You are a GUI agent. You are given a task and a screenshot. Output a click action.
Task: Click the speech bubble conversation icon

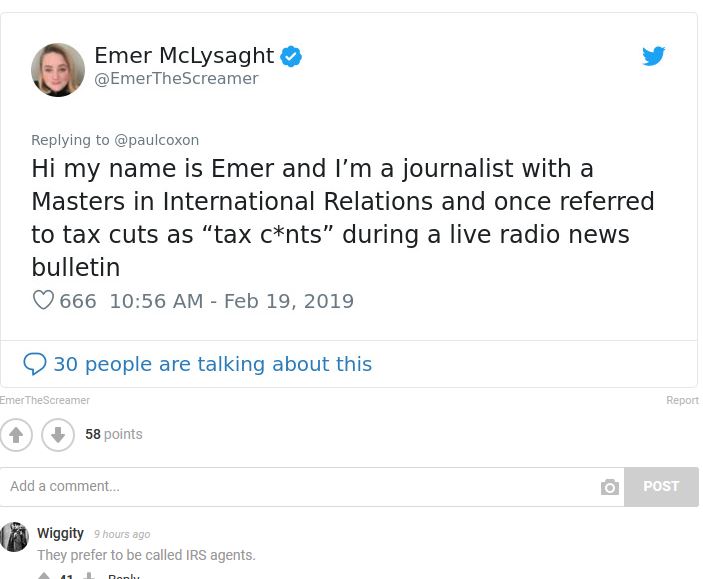35,364
